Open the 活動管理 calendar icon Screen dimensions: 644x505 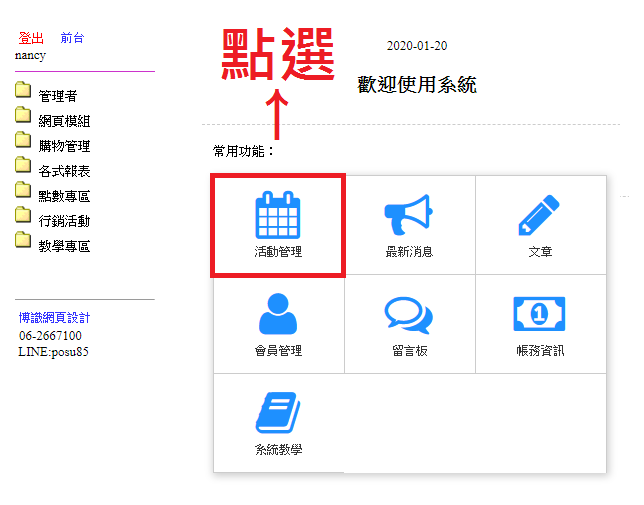[278, 214]
